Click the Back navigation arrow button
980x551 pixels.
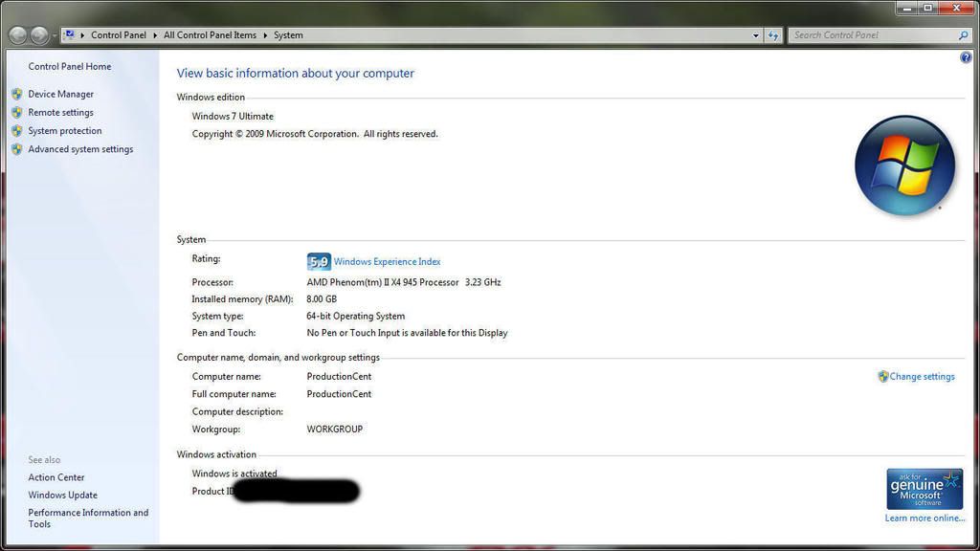coord(18,35)
